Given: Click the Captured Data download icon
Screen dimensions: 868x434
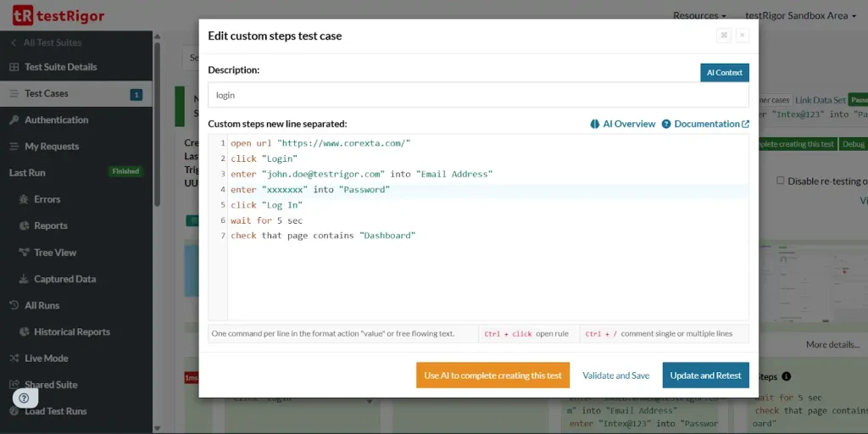Looking at the screenshot, I should point(24,279).
